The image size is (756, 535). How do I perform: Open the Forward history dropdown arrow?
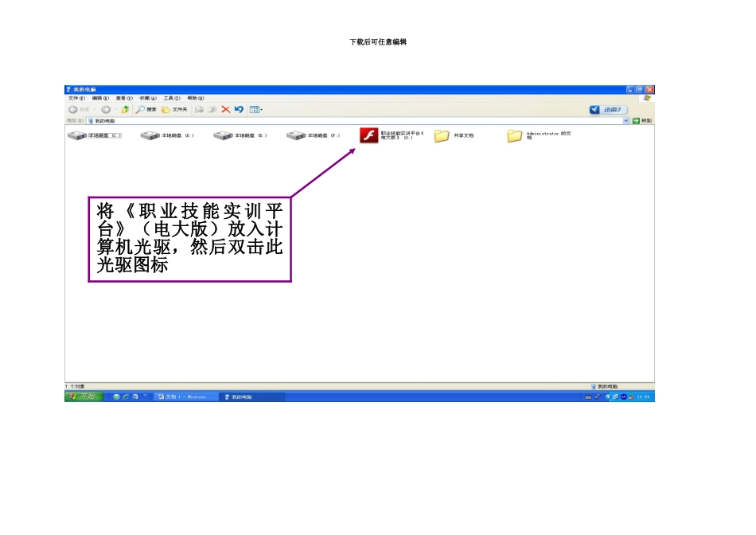[x=115, y=110]
